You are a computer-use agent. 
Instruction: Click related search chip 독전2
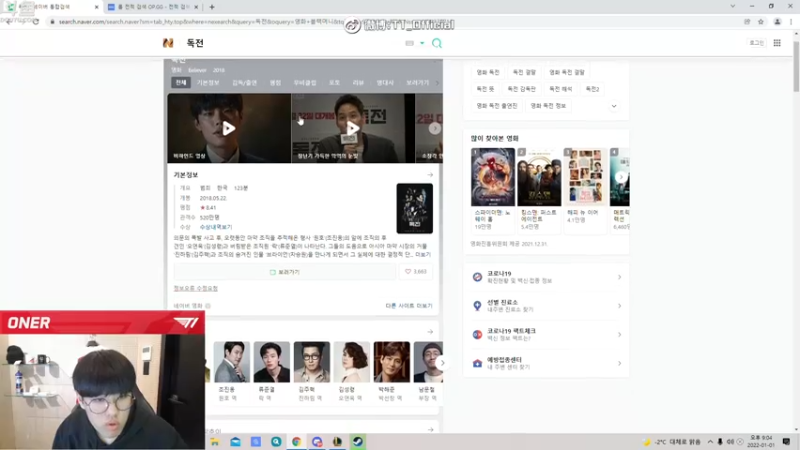(x=592, y=89)
